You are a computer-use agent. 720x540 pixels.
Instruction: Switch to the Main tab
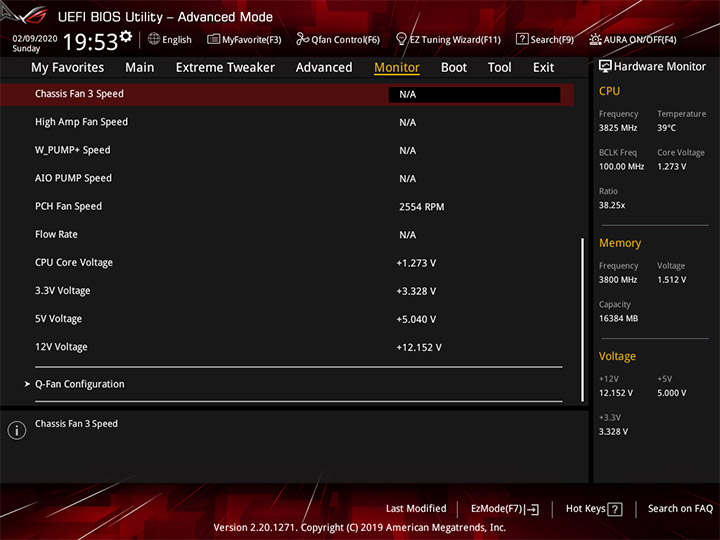140,68
